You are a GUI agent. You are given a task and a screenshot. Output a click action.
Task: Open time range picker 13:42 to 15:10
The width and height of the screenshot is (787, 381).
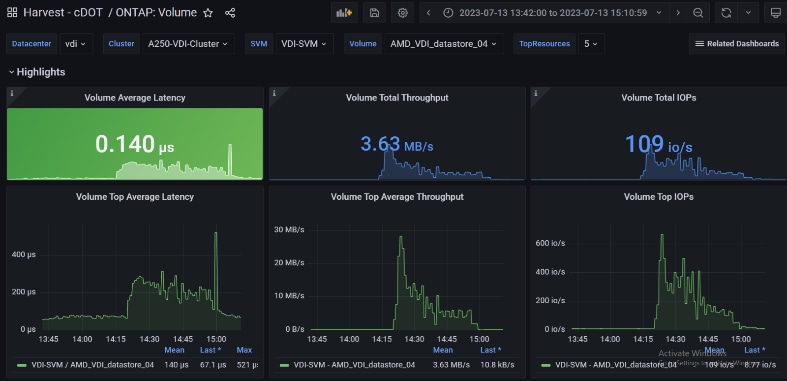click(x=553, y=13)
